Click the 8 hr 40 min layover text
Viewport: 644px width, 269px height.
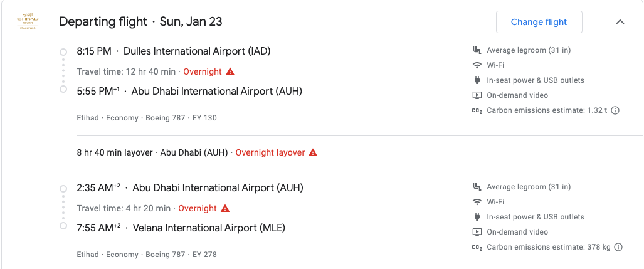pyautogui.click(x=115, y=153)
